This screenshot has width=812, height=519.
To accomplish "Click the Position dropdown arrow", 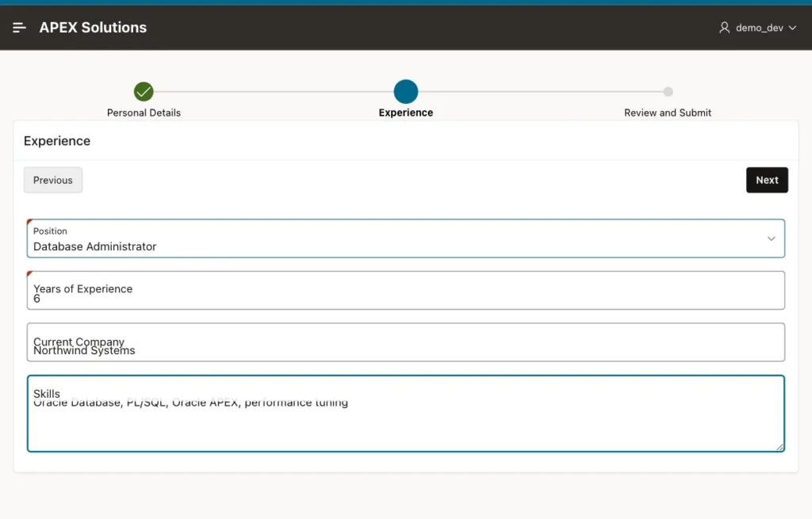I will [x=771, y=239].
